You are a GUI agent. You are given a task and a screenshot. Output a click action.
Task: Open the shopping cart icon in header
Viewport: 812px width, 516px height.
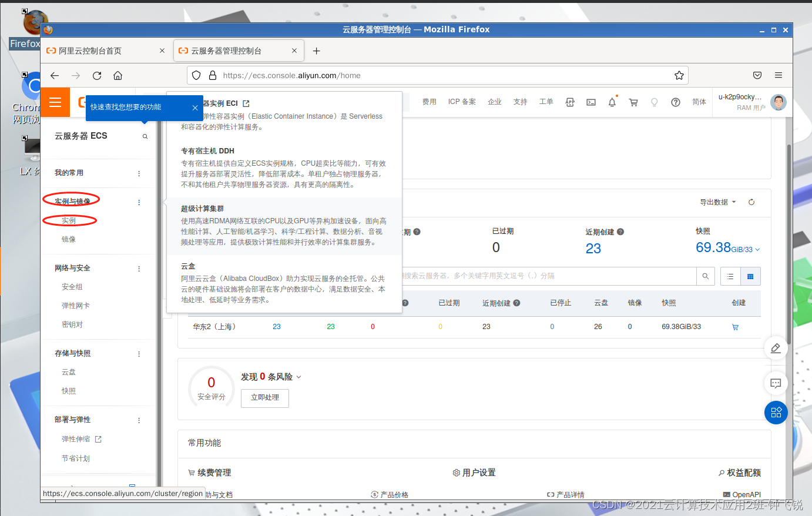click(633, 102)
